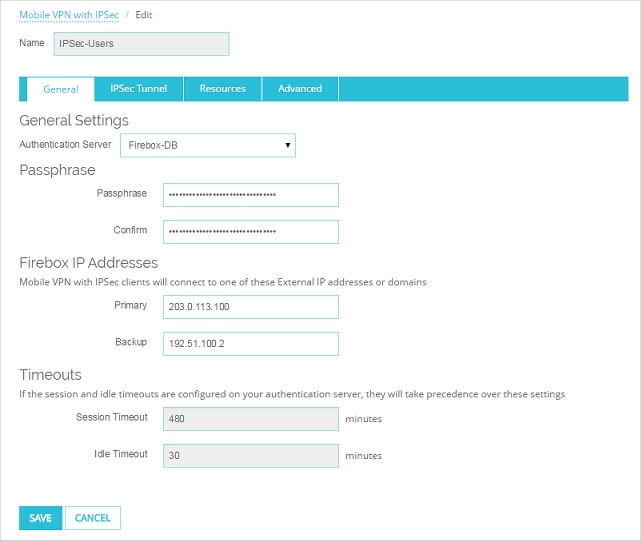The image size is (641, 541).
Task: Click the Backup IP address field
Action: click(251, 344)
